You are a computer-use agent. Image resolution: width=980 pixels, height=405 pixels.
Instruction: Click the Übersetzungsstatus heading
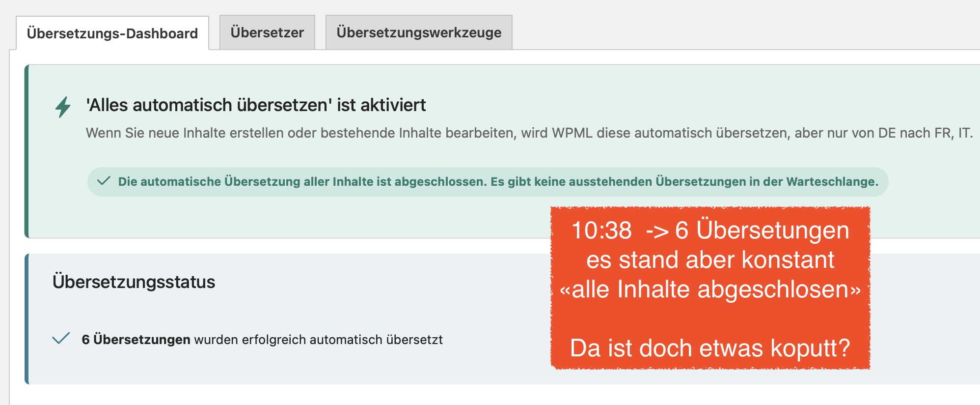pos(134,282)
